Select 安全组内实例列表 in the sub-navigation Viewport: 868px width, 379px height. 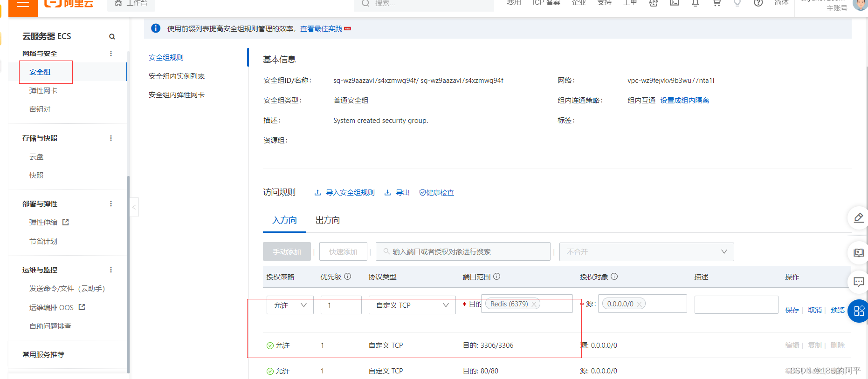(x=177, y=76)
